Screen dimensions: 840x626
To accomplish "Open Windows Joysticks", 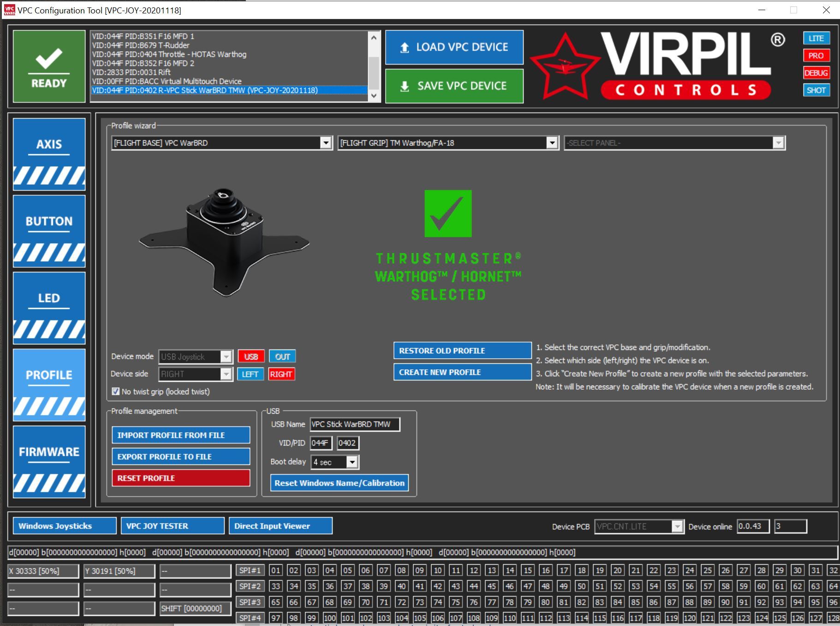I will (65, 526).
